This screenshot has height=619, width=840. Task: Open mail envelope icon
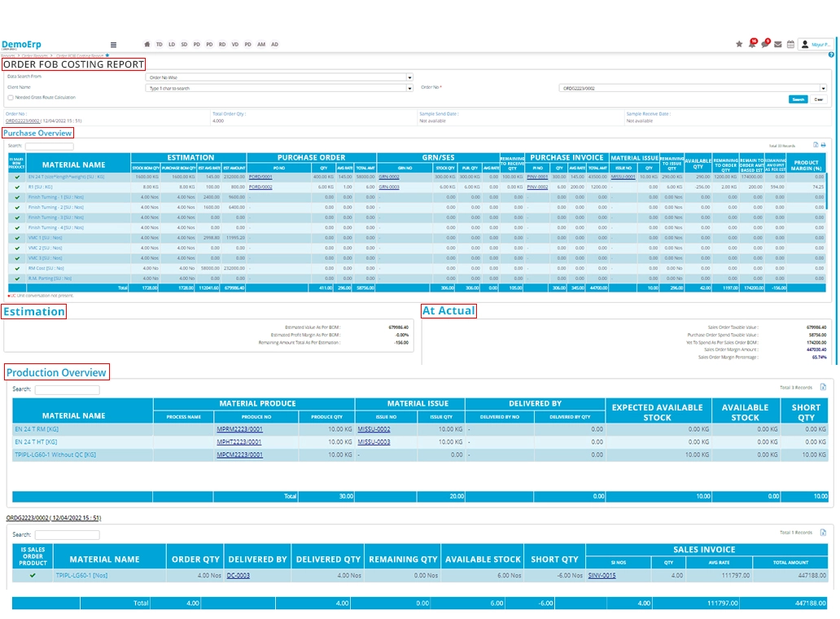[778, 44]
